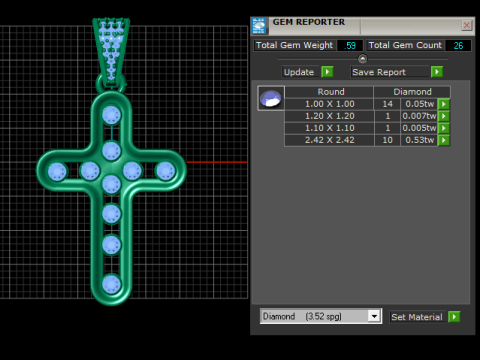
Task: Select the bottom gem on the cross
Action: pyautogui.click(x=111, y=284)
